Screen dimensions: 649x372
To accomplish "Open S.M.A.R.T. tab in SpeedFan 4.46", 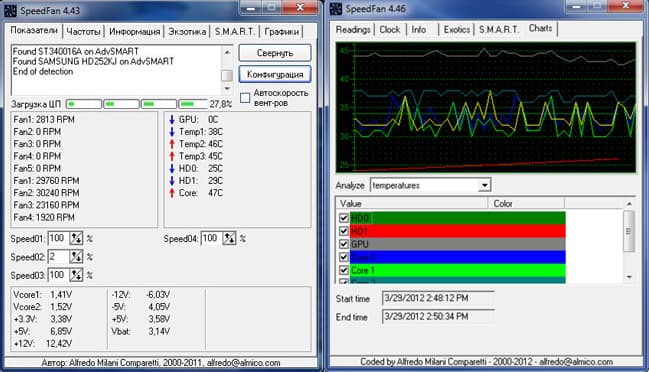I will click(x=499, y=30).
